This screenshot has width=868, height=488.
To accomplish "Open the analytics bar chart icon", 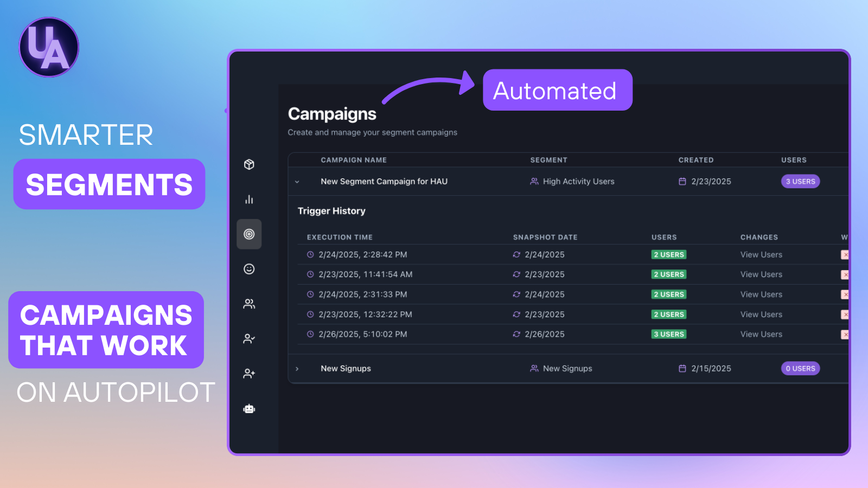I will 249,199.
